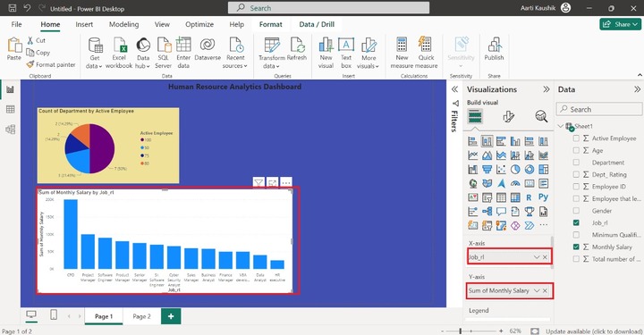Select the Python visual type
This screenshot has height=335, width=644.
click(x=544, y=197)
